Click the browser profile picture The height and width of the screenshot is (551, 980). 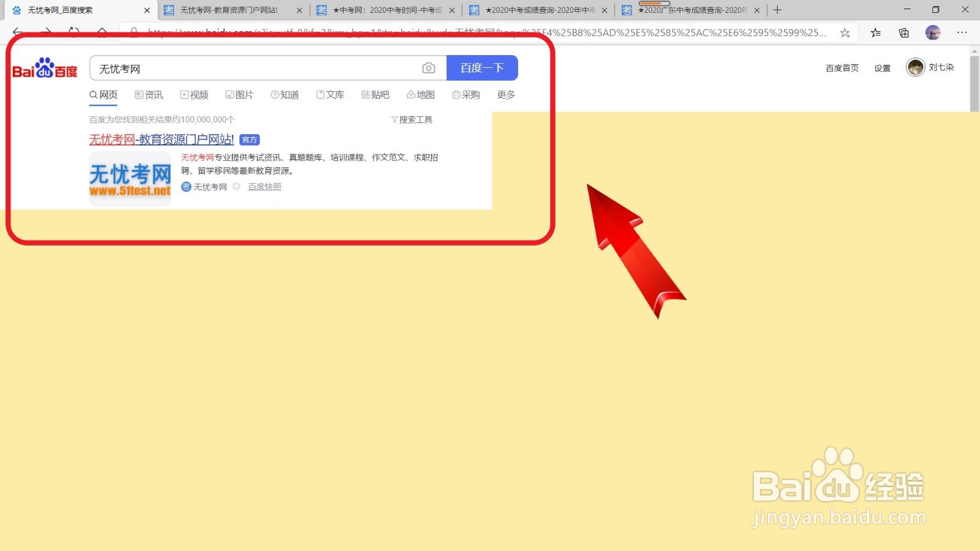coord(933,33)
